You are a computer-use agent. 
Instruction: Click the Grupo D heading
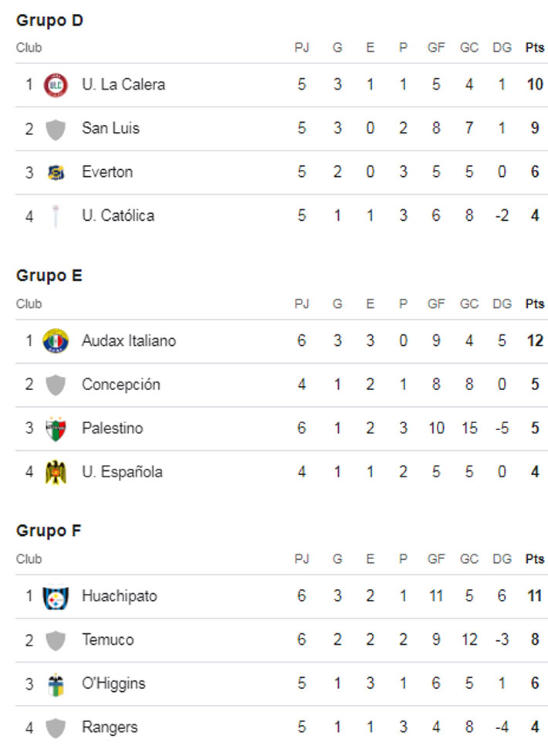click(x=49, y=21)
